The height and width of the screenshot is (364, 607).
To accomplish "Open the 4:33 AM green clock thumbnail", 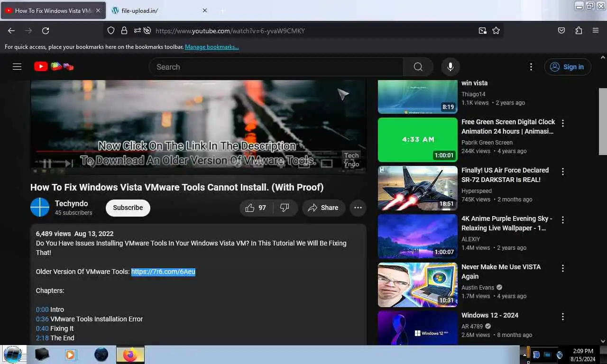I will (417, 140).
